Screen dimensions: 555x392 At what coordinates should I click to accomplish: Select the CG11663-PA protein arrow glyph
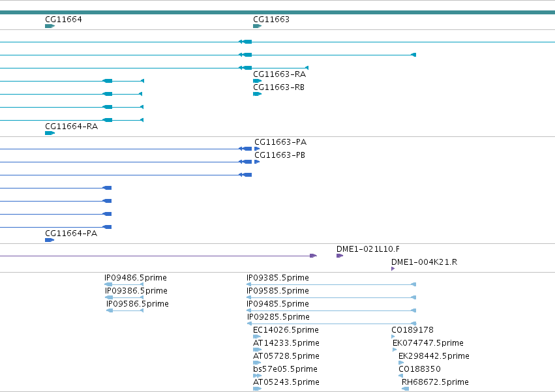(257, 149)
